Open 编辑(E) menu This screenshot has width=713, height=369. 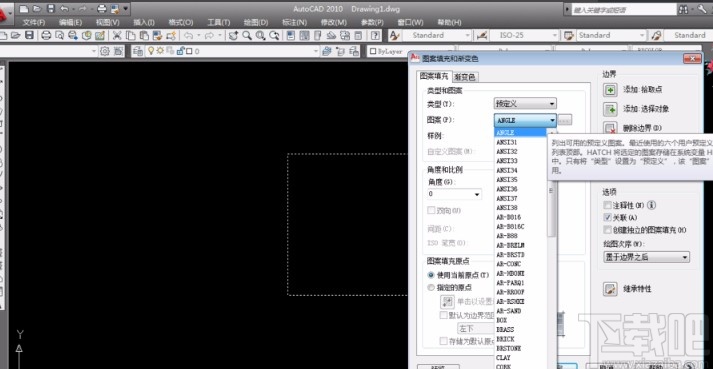70,22
